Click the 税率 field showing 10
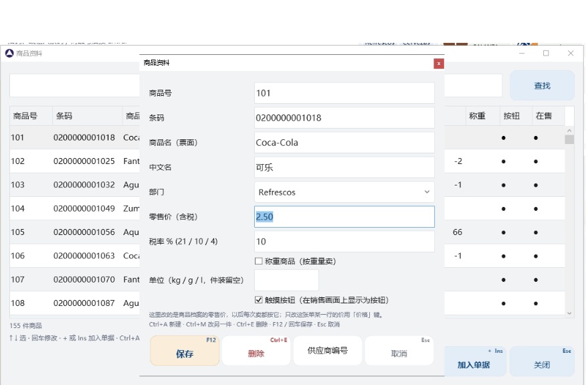Image resolution: width=588 pixels, height=385 pixels. [345, 241]
